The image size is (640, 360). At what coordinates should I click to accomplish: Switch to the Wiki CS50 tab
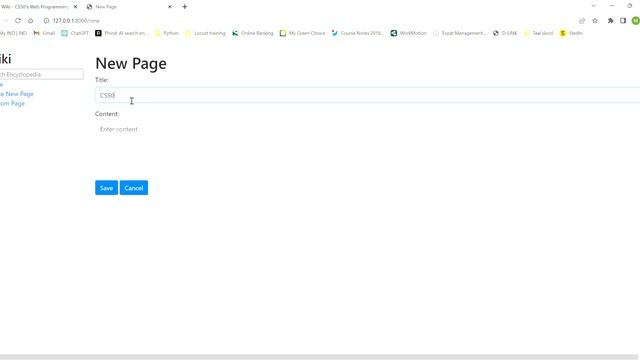pyautogui.click(x=34, y=7)
